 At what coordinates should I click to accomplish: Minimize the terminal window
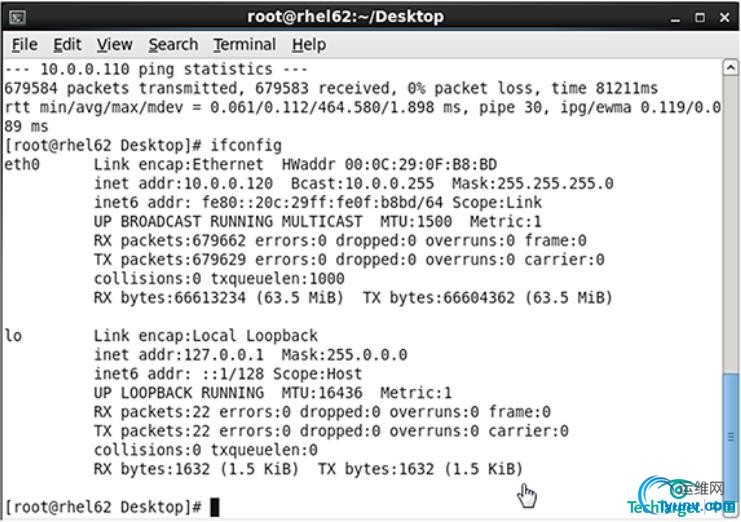(x=675, y=18)
